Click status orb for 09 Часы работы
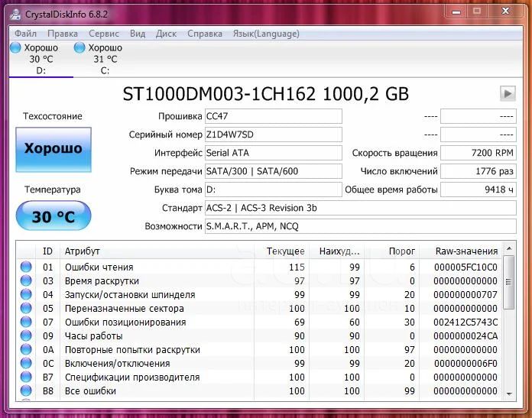 pos(26,335)
